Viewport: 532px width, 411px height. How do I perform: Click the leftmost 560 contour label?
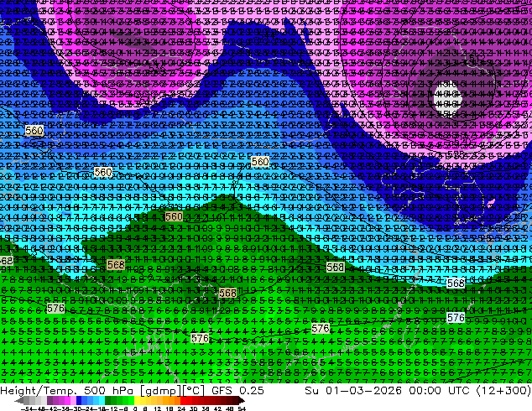coord(34,130)
